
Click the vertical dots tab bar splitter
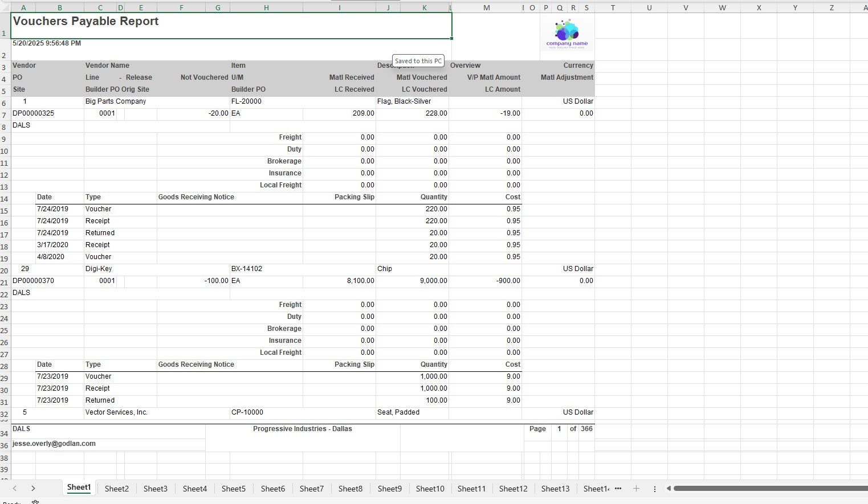pos(654,489)
